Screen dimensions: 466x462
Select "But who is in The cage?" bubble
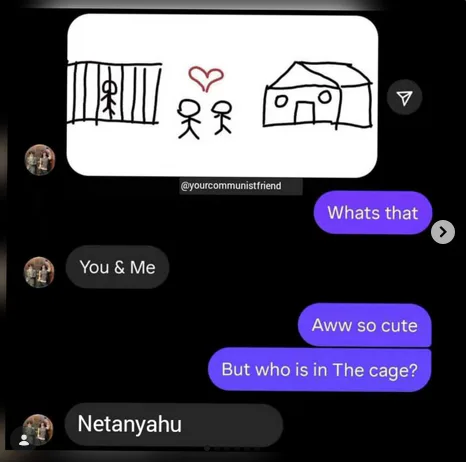320,369
